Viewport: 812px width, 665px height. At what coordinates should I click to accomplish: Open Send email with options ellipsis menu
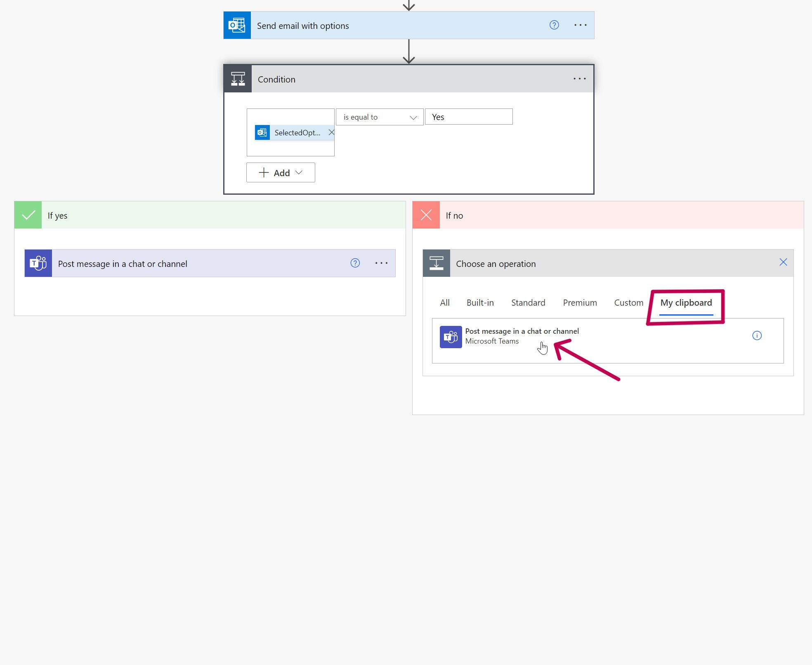pos(580,25)
